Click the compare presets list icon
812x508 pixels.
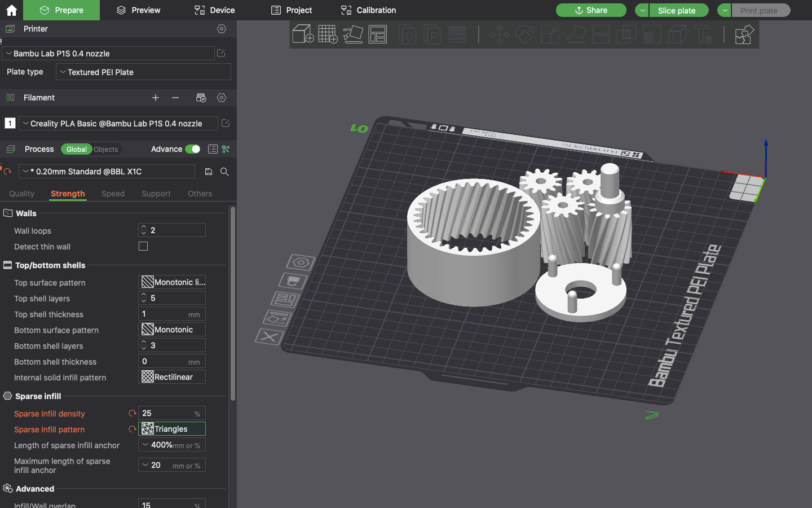213,149
